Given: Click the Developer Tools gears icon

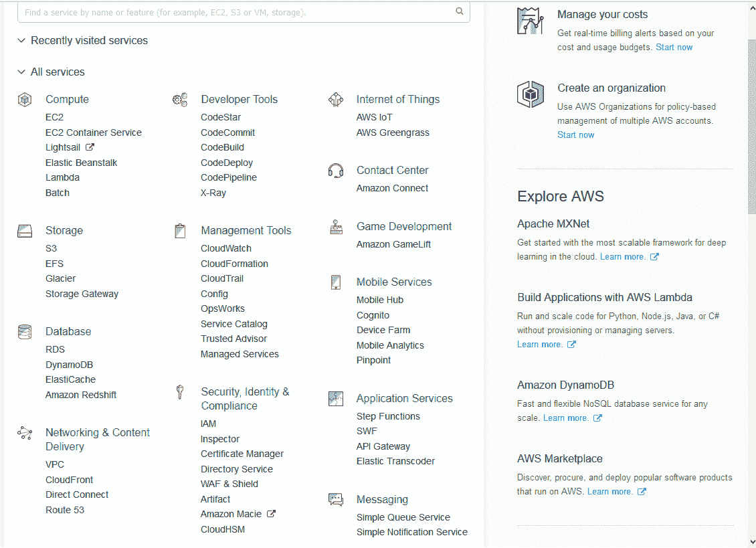Looking at the screenshot, I should 180,100.
